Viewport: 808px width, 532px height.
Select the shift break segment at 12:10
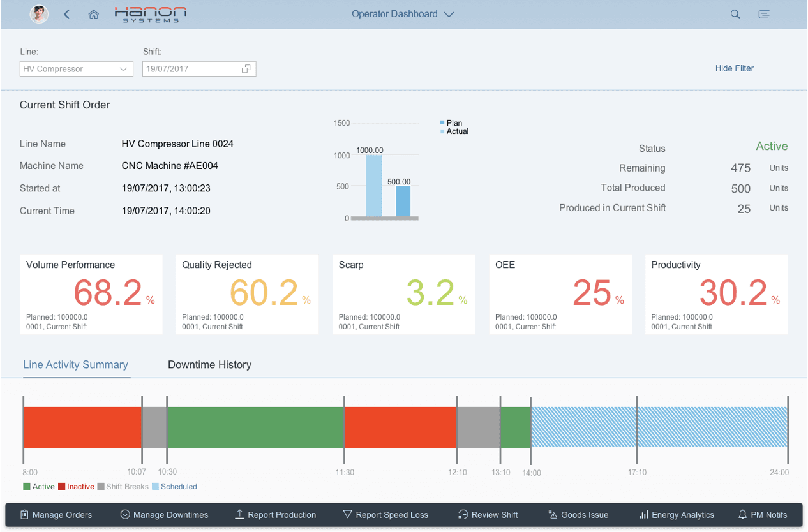(479, 427)
